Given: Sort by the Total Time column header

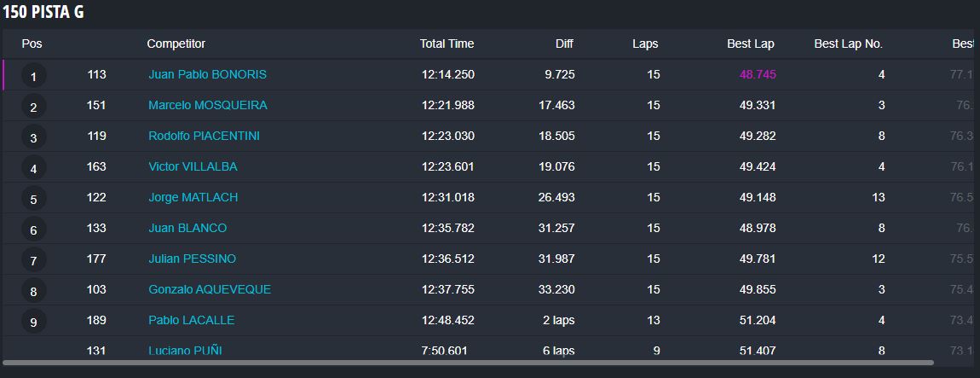Looking at the screenshot, I should (x=447, y=44).
